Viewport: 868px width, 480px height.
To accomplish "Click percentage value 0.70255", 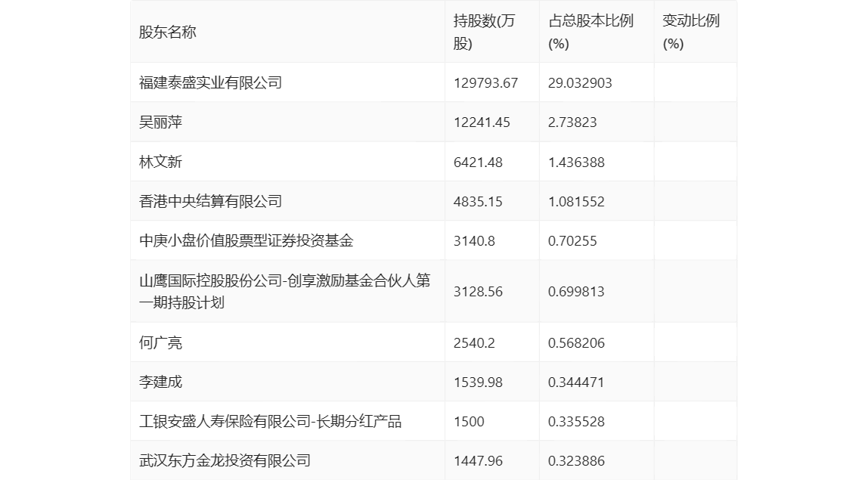I will point(572,241).
